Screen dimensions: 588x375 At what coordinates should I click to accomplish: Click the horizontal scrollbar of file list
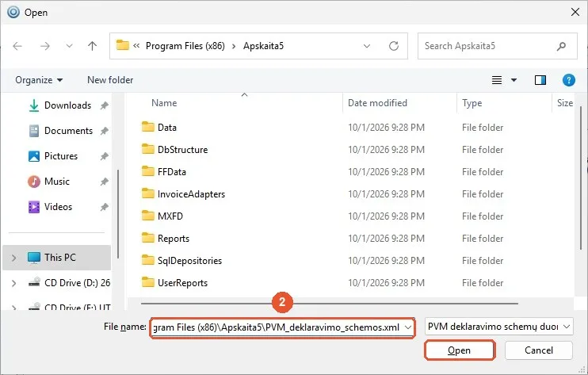coord(329,304)
